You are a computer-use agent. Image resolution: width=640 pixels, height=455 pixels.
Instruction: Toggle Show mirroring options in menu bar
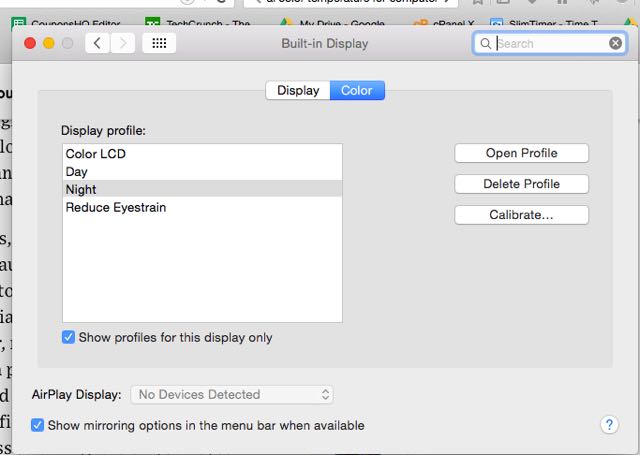pos(38,425)
